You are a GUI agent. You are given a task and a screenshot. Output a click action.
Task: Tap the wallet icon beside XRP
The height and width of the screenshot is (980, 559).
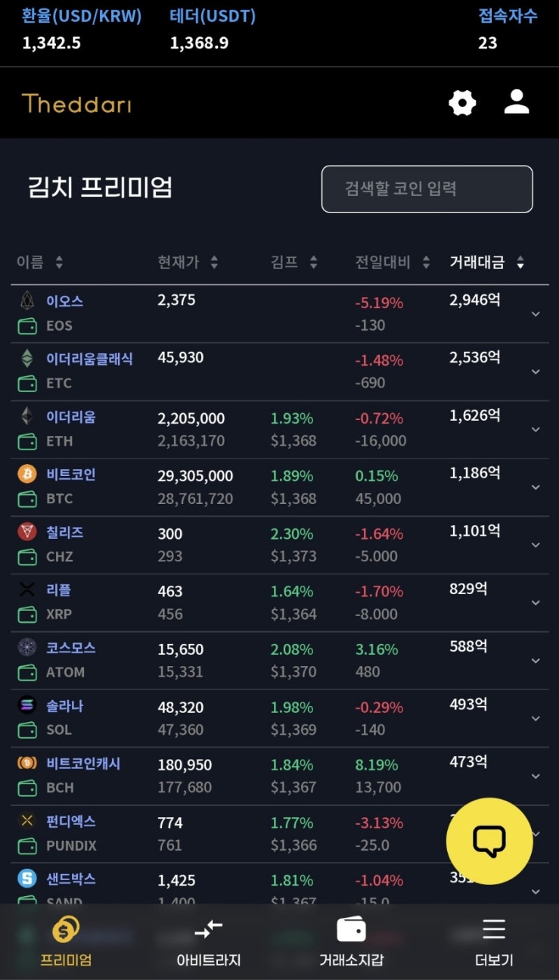[27, 614]
